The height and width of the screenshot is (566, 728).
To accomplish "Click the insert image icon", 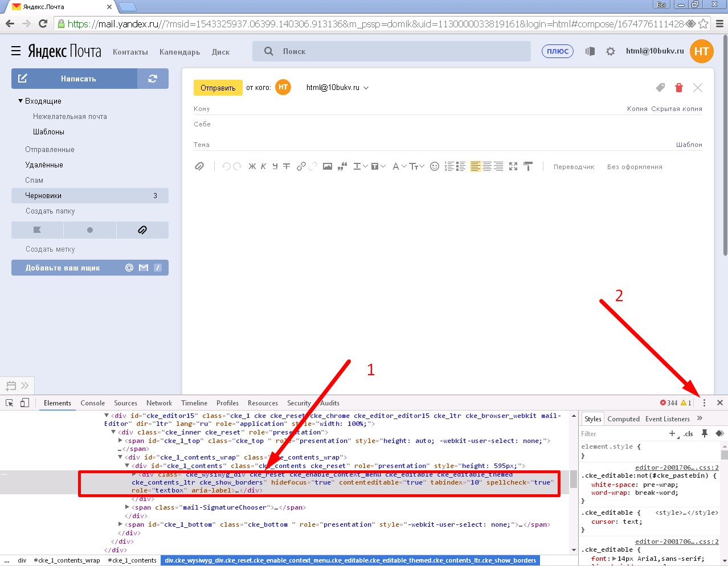I will coord(328,166).
